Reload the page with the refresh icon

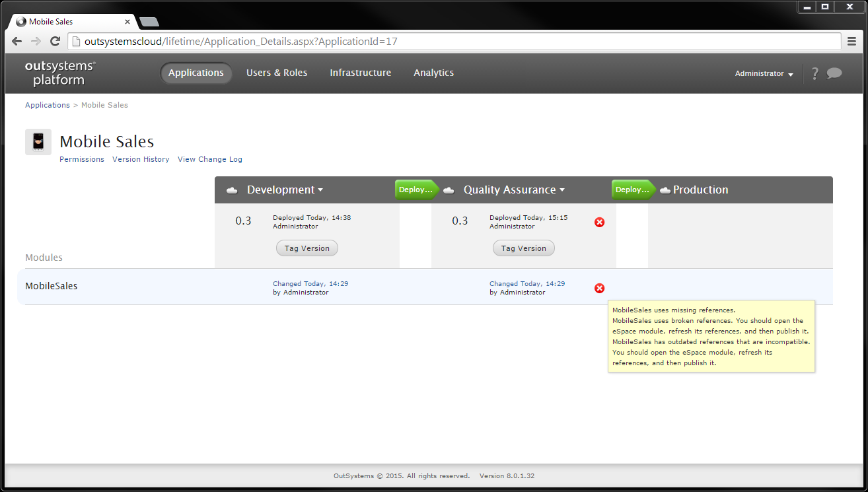pyautogui.click(x=55, y=41)
